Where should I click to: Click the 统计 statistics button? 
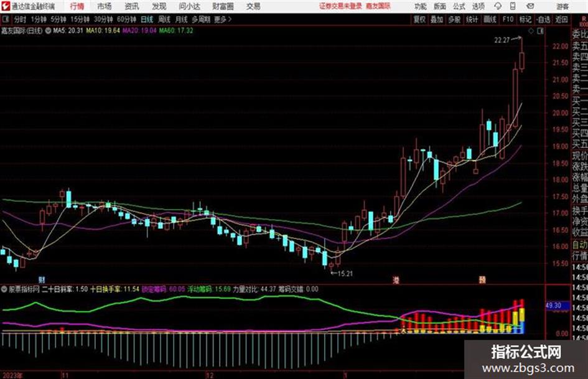[472, 19]
